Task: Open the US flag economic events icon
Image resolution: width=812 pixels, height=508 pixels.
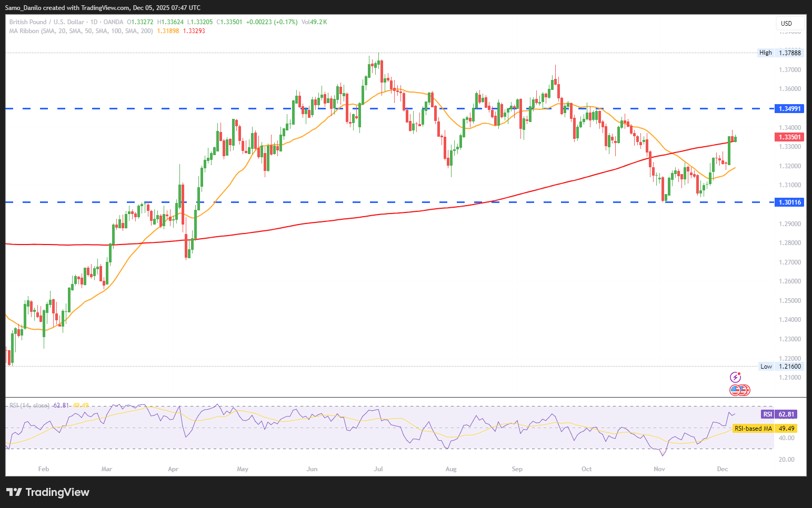Action: (736, 390)
